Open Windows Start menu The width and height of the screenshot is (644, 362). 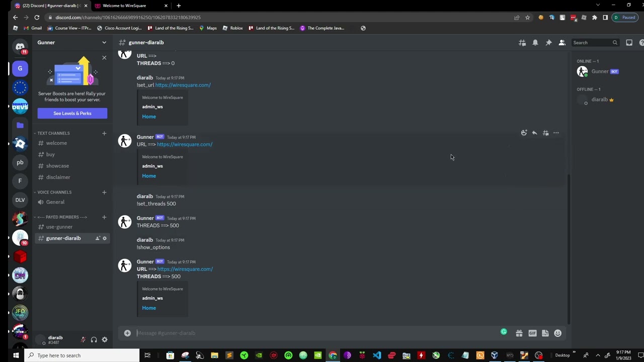(x=16, y=355)
